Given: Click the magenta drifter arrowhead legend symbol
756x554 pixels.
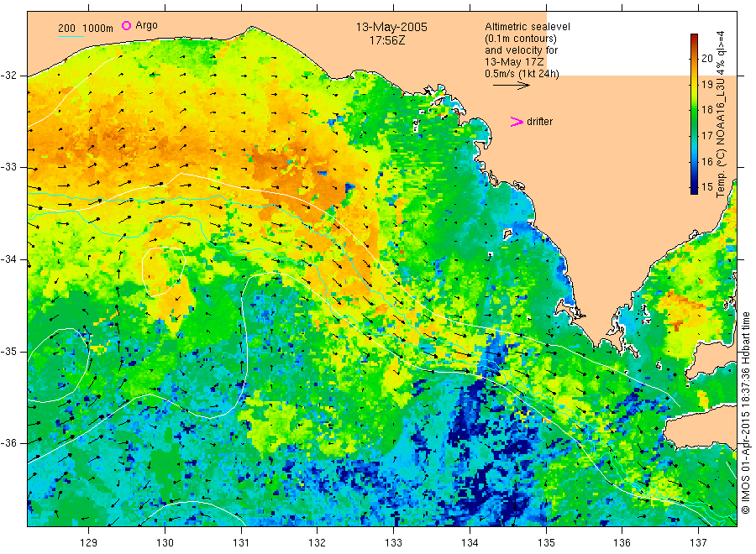Looking at the screenshot, I should pos(517,122).
